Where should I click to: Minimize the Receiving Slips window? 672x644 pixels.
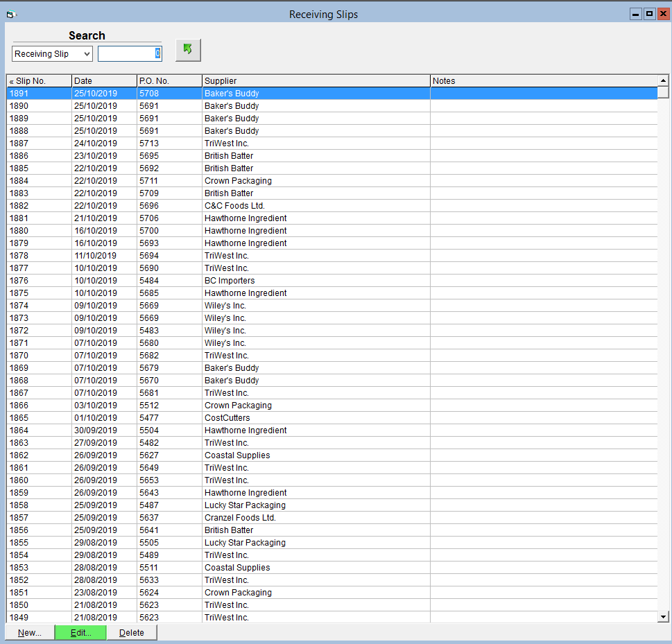pyautogui.click(x=635, y=14)
